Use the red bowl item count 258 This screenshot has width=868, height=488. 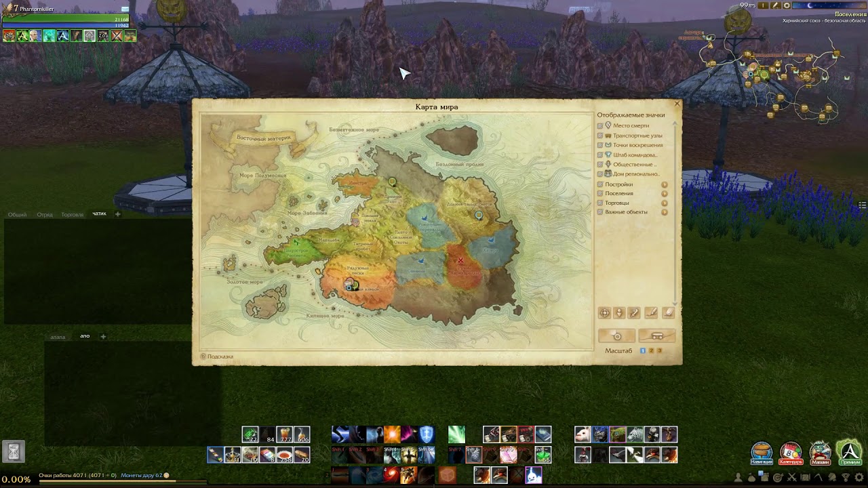pos(285,455)
